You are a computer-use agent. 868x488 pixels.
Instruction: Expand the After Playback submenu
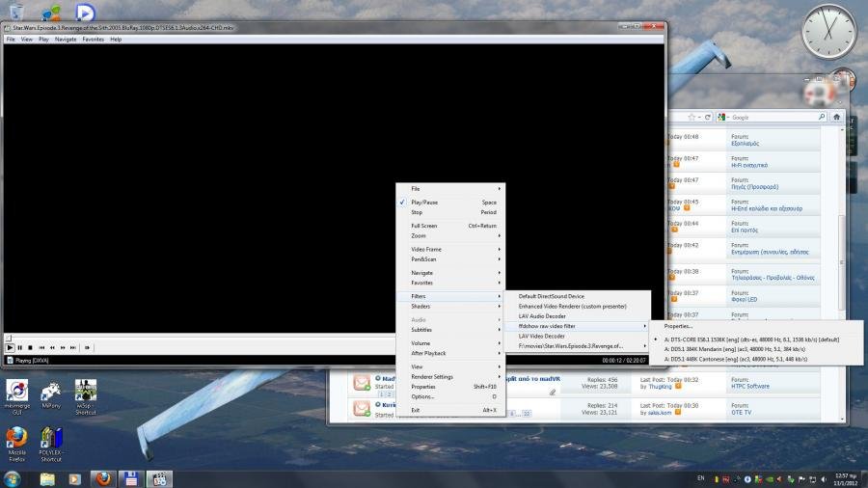pos(450,353)
